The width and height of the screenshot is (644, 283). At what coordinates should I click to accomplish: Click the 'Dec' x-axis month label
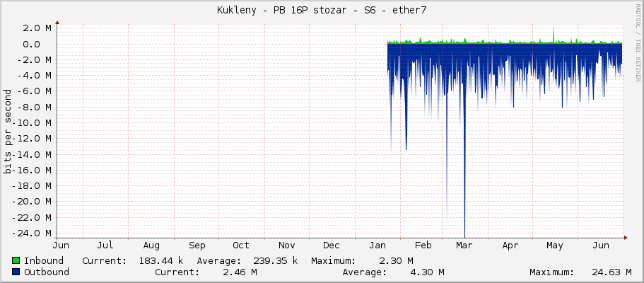331,246
